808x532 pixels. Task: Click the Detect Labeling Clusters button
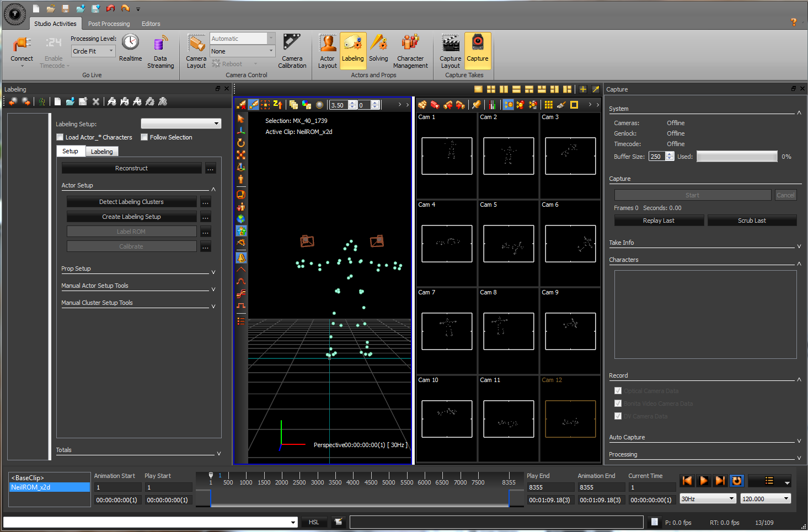click(x=131, y=202)
